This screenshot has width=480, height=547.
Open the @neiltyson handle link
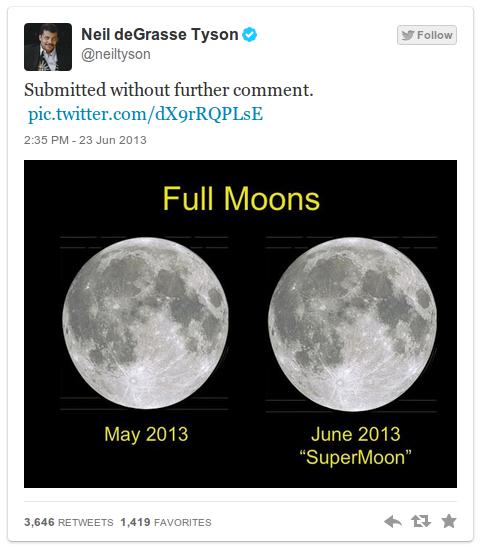(116, 54)
